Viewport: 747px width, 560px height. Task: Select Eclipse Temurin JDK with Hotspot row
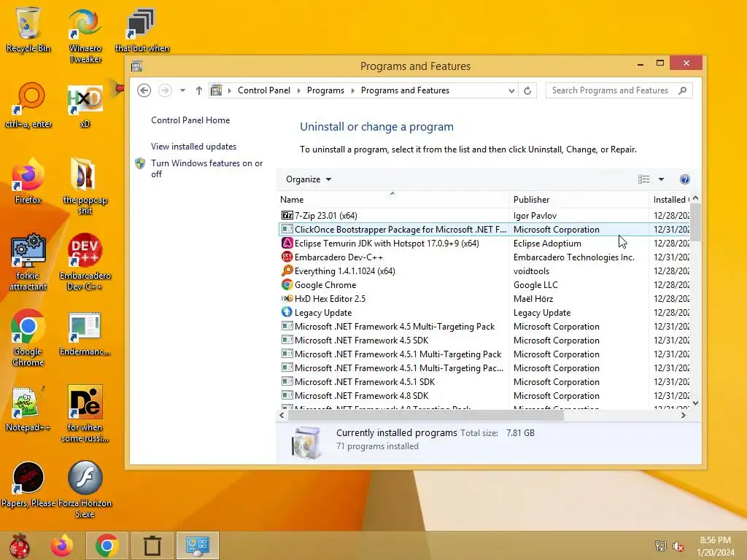pyautogui.click(x=484, y=244)
